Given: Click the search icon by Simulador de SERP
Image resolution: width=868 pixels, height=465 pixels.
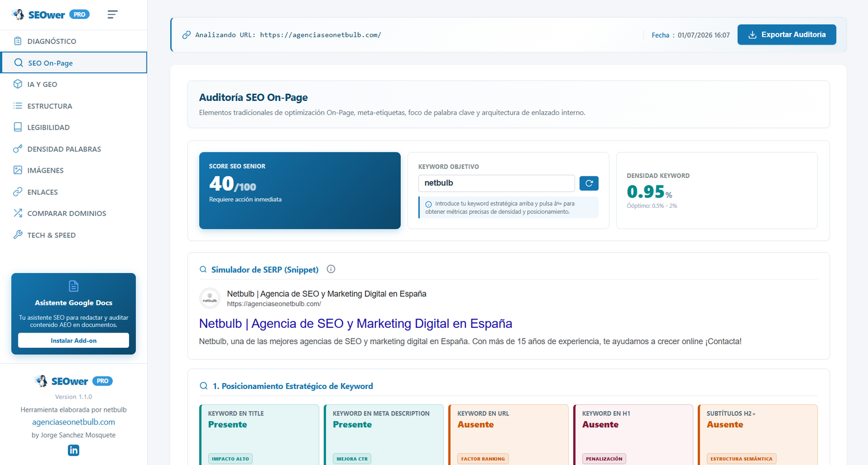Looking at the screenshot, I should (x=203, y=269).
